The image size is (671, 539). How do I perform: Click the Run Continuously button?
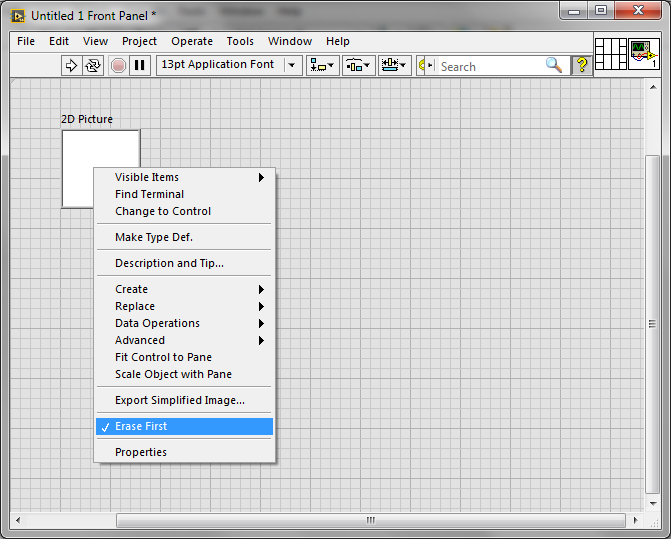pos(93,65)
